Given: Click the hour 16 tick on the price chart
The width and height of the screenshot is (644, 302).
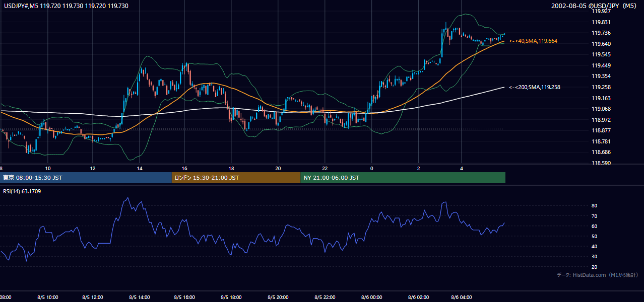Looking at the screenshot, I should (x=185, y=169).
